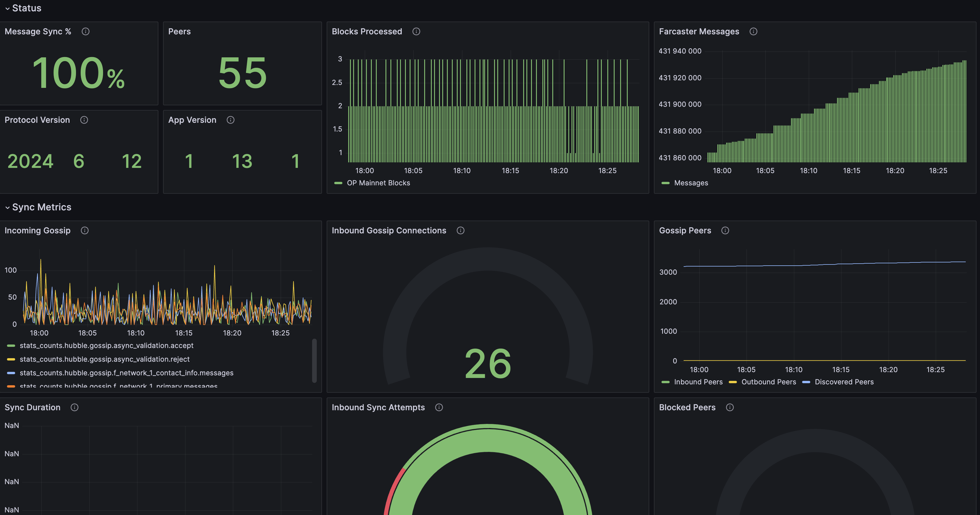Toggle f_network_1_contact_info.messages legend series
This screenshot has width=980, height=515.
click(127, 373)
